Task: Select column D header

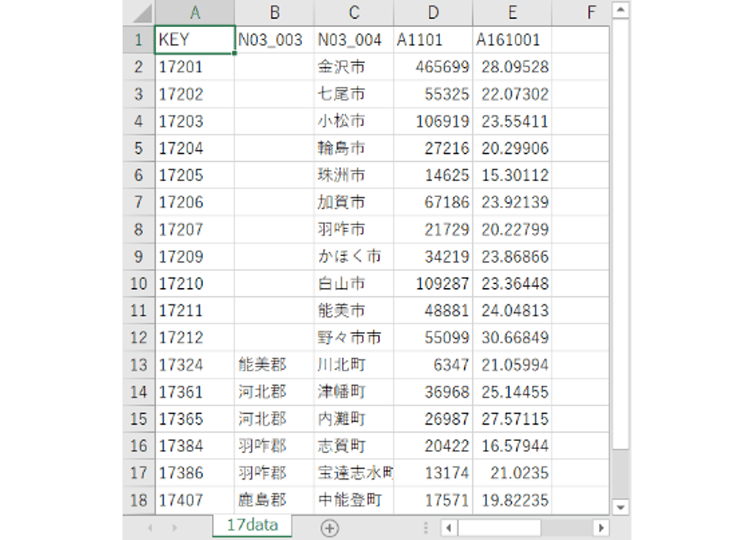Action: (433, 12)
